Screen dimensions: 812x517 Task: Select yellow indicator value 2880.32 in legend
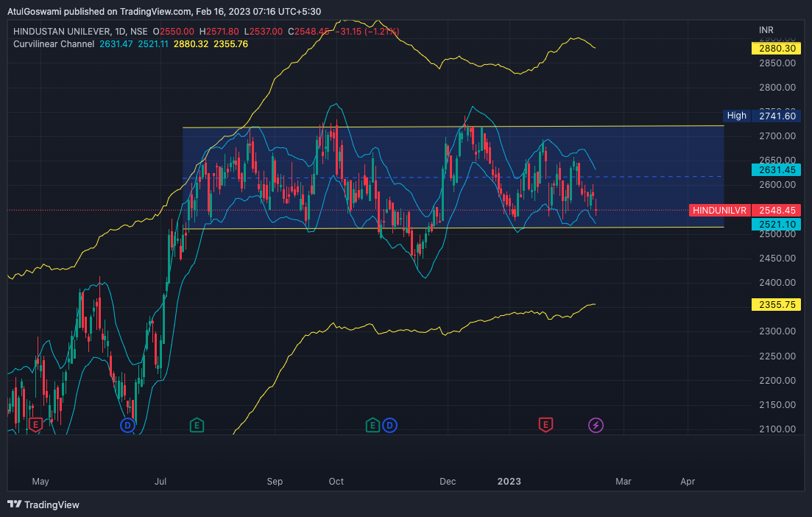tap(191, 44)
